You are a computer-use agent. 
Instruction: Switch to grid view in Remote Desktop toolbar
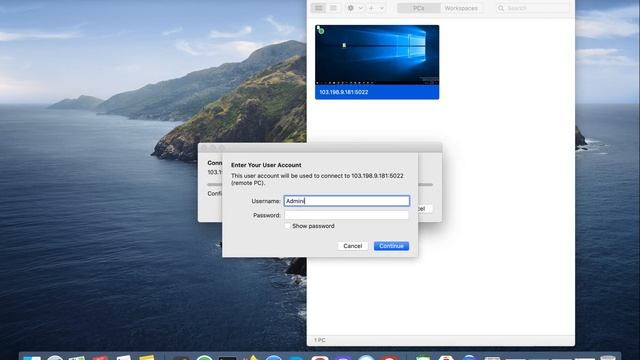coord(318,8)
